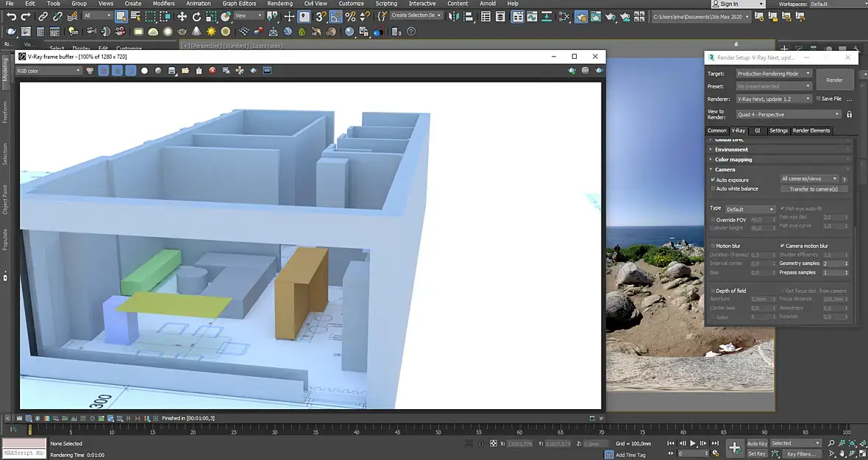Open the Modifiers menu
The height and width of the screenshot is (460, 868).
[x=163, y=4]
